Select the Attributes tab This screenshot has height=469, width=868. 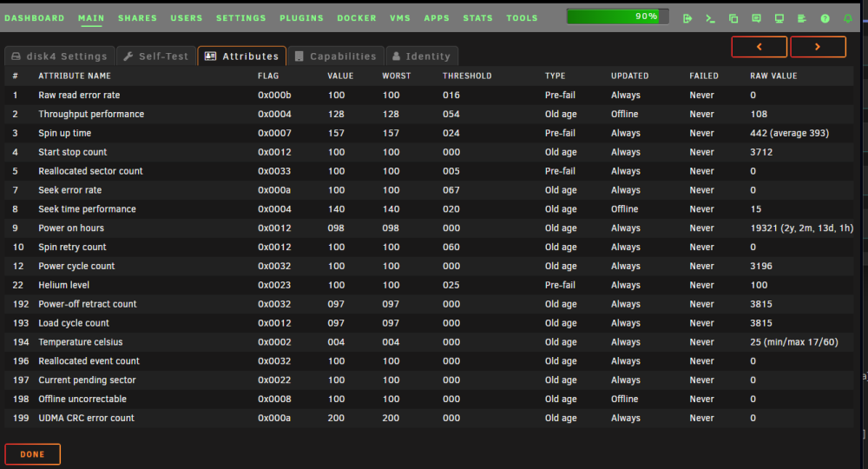(242, 56)
